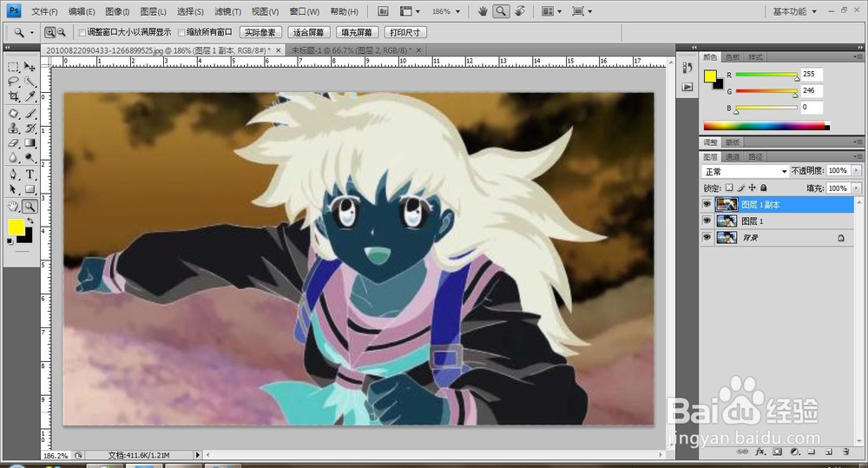The image size is (868, 468).
Task: Open the screen mode dropdown
Action: click(582, 11)
